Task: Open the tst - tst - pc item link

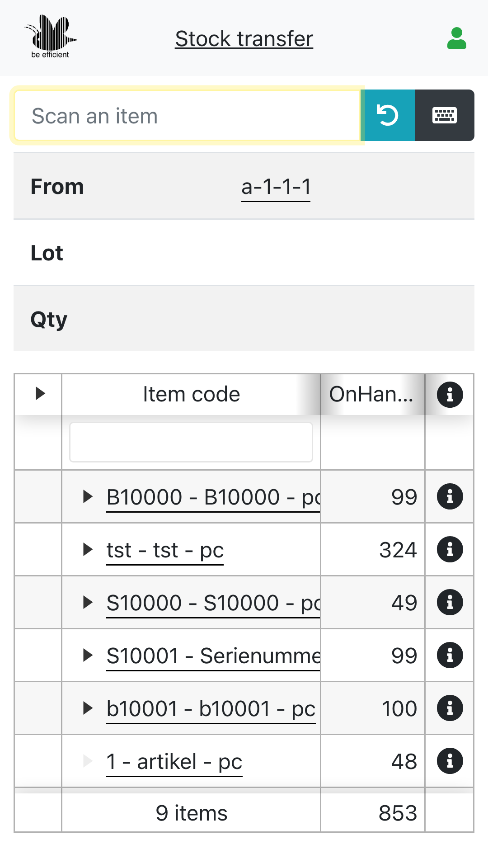Action: pos(165,551)
